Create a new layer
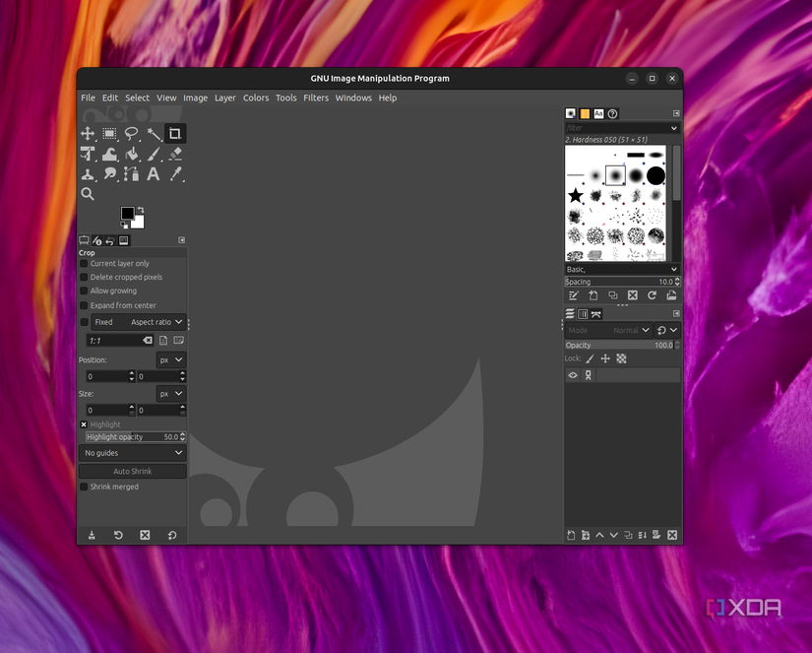 [x=571, y=536]
